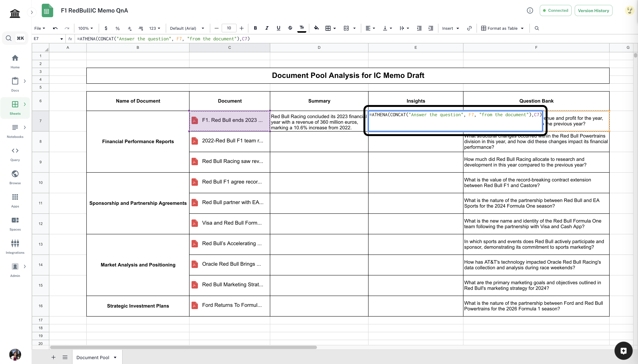Open the File menu
Screen dimensions: 638x364
pyautogui.click(x=39, y=28)
